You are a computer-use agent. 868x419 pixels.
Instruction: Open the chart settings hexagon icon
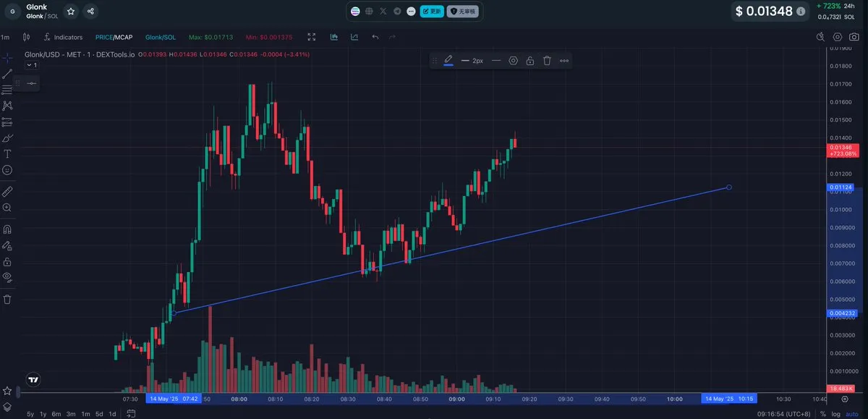[x=838, y=37]
